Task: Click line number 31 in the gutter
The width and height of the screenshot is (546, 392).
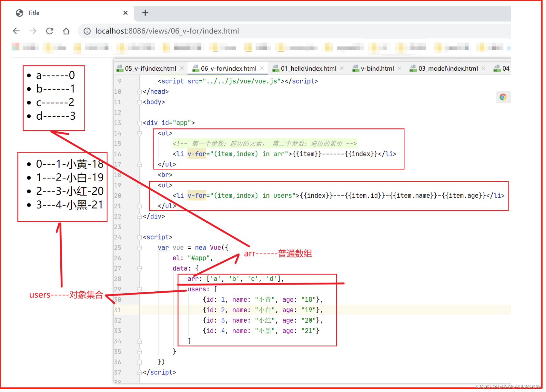Action: (x=118, y=310)
